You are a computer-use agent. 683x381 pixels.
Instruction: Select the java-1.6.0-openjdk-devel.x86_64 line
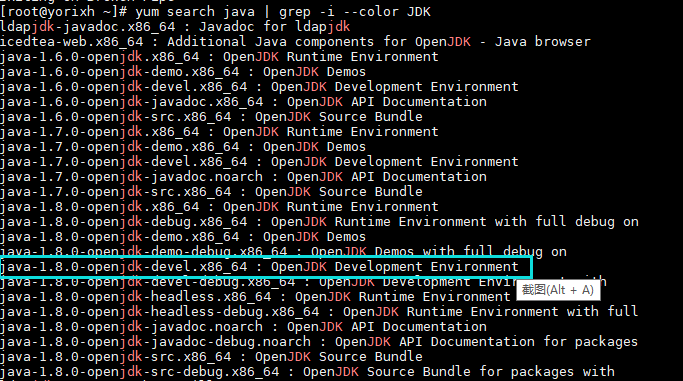tap(259, 87)
